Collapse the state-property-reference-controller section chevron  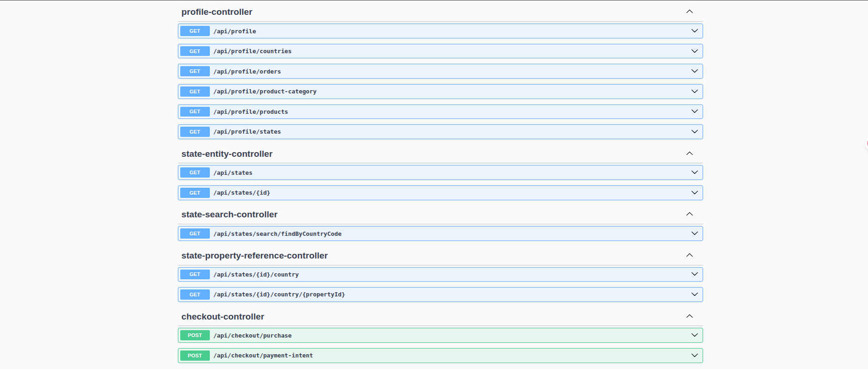(x=689, y=255)
